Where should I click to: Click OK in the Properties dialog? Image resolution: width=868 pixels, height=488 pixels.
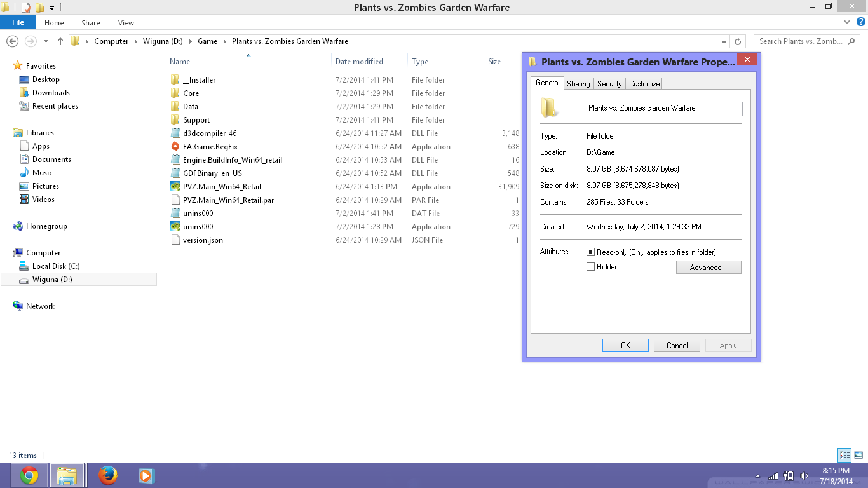click(x=625, y=346)
